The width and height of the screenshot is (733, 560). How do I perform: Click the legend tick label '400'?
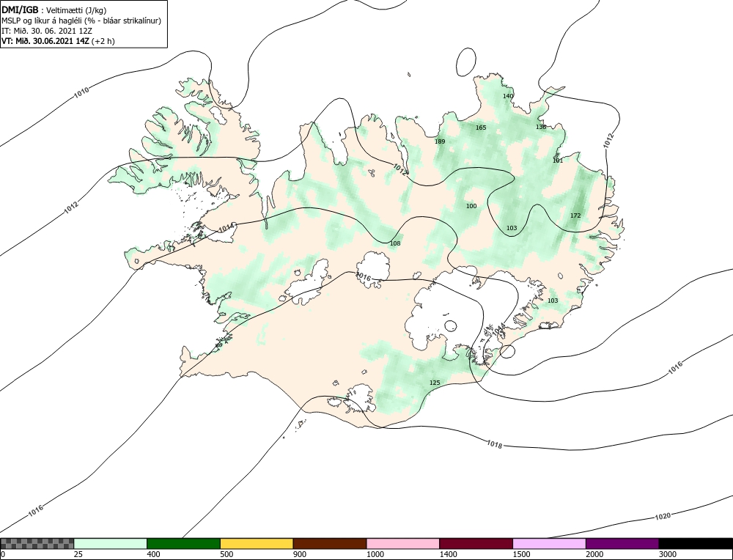(x=153, y=554)
